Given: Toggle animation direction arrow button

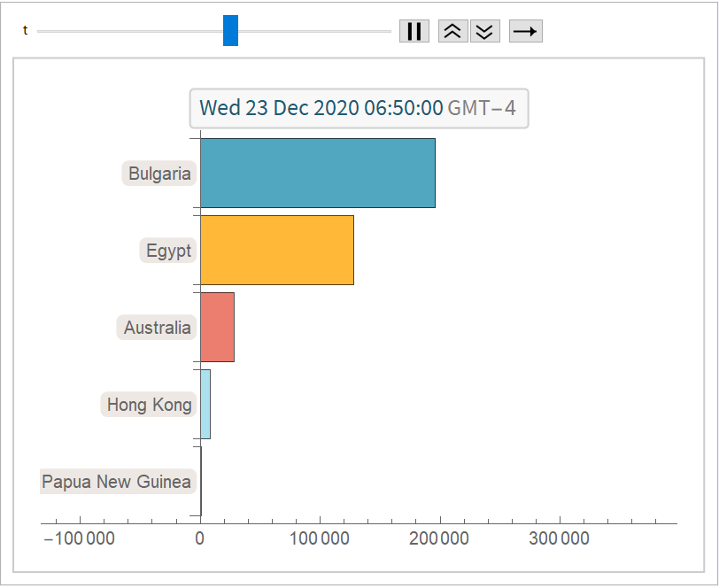Looking at the screenshot, I should pyautogui.click(x=525, y=31).
